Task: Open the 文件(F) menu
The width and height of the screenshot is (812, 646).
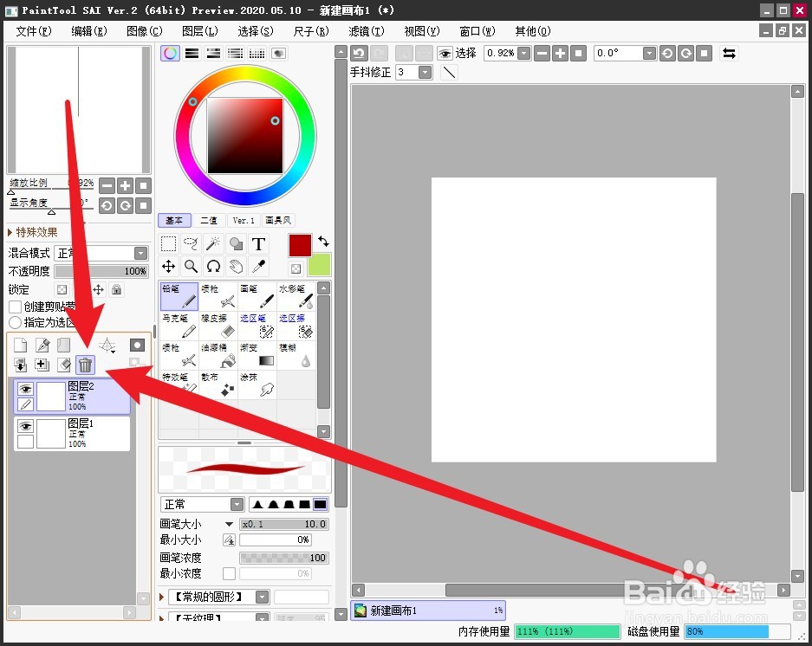Action: point(34,31)
